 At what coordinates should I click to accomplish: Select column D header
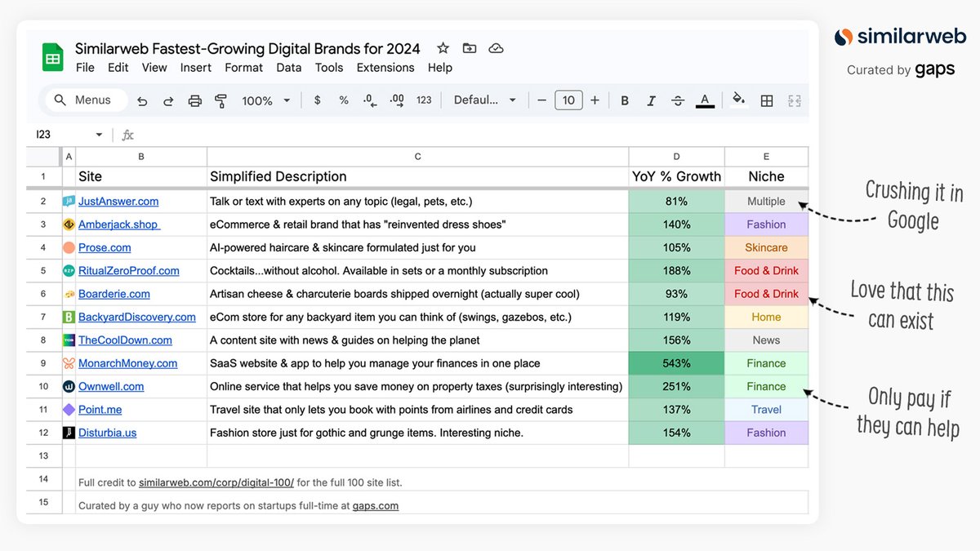676,156
